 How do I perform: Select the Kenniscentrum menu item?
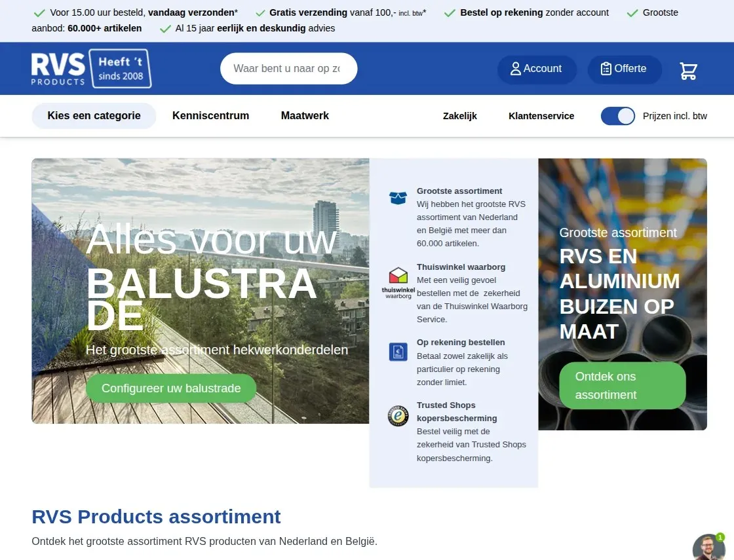pos(210,115)
